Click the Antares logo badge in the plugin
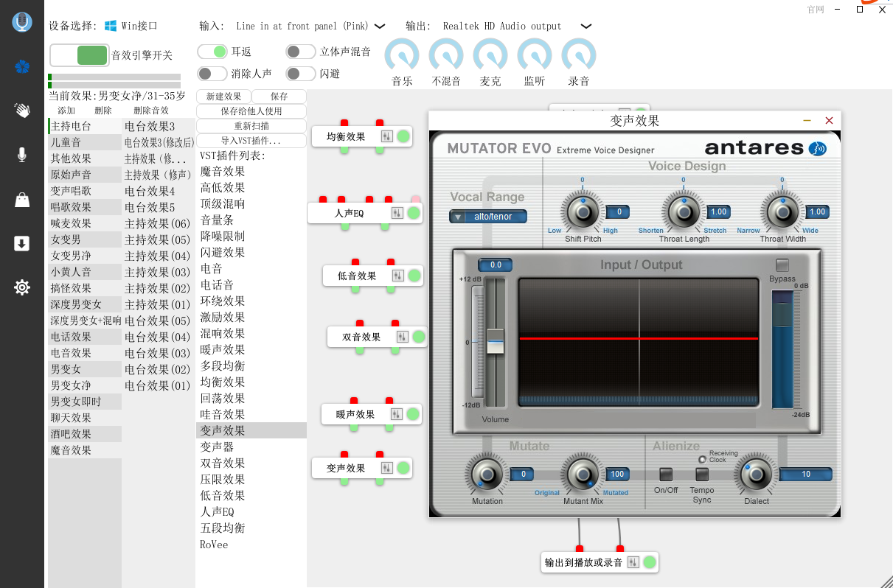The width and height of the screenshot is (893, 588). pos(817,148)
